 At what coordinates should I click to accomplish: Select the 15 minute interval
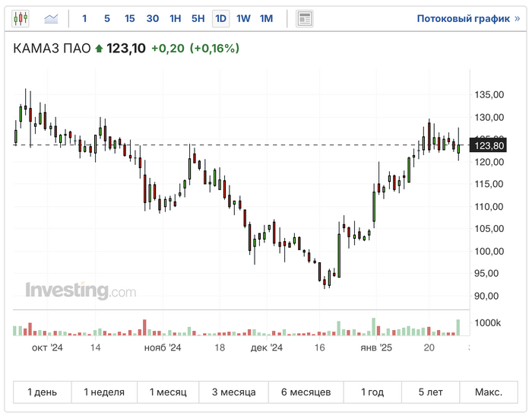(x=130, y=18)
